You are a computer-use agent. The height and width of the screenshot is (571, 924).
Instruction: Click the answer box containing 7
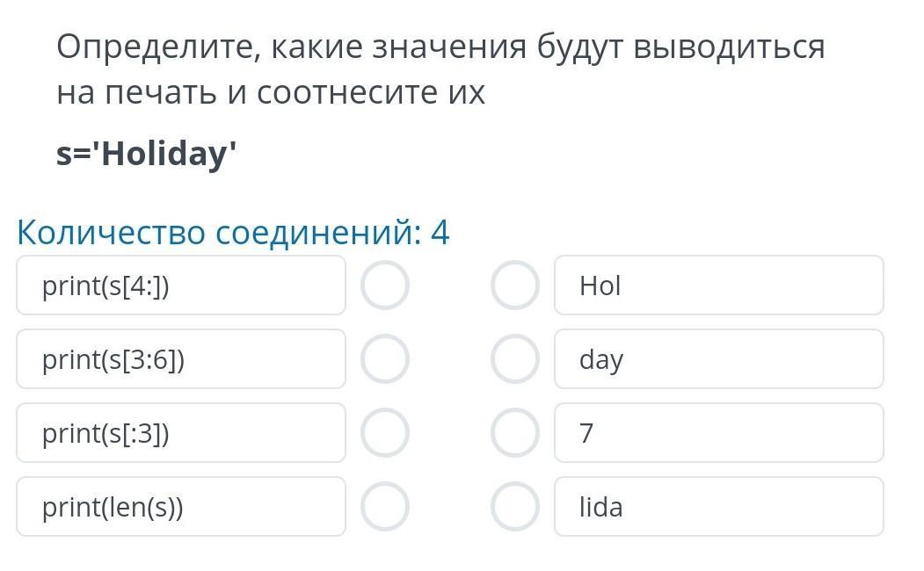coord(719,433)
